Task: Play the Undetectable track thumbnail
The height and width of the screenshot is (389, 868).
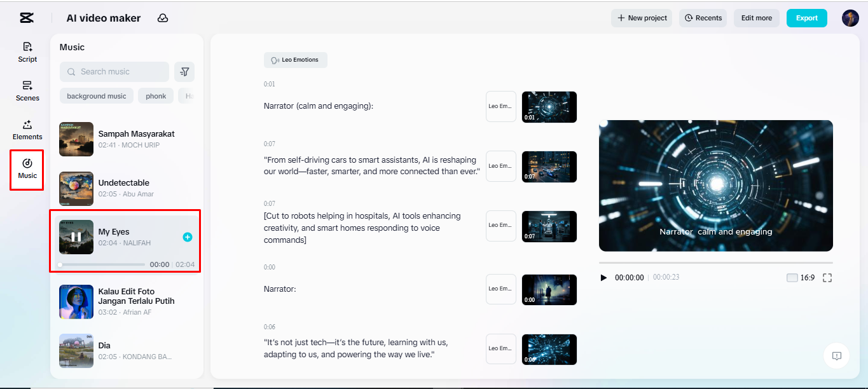Action: (x=76, y=188)
